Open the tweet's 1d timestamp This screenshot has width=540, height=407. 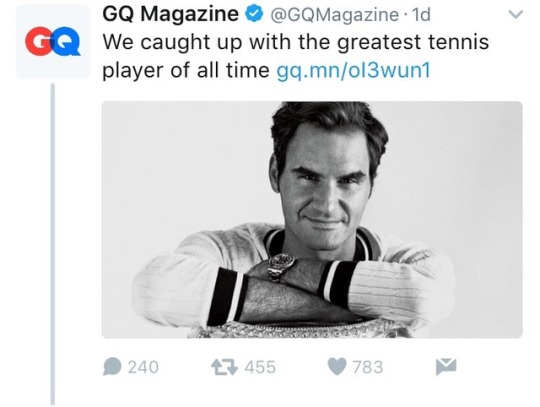pyautogui.click(x=421, y=15)
